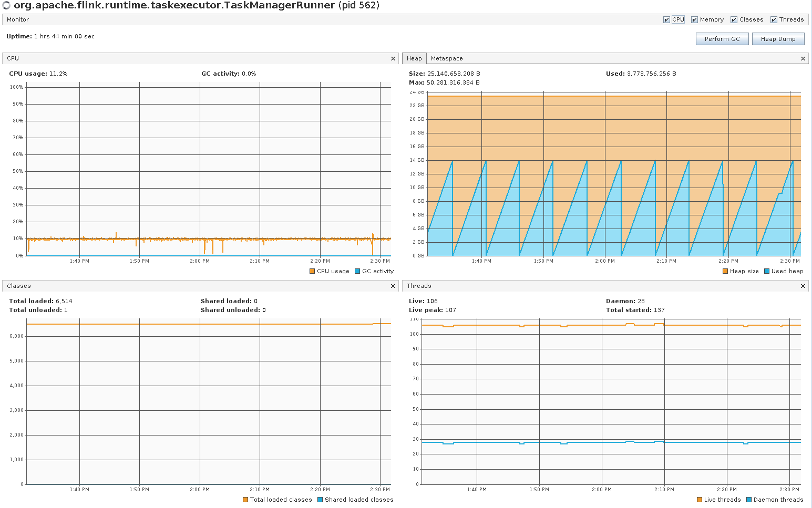Select the Heap tab
This screenshot has width=812, height=508.
414,59
